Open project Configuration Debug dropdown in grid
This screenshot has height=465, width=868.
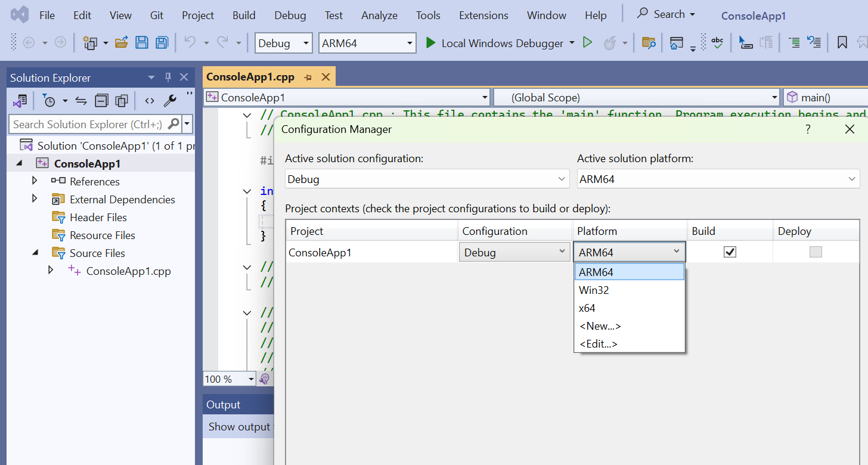(x=514, y=252)
